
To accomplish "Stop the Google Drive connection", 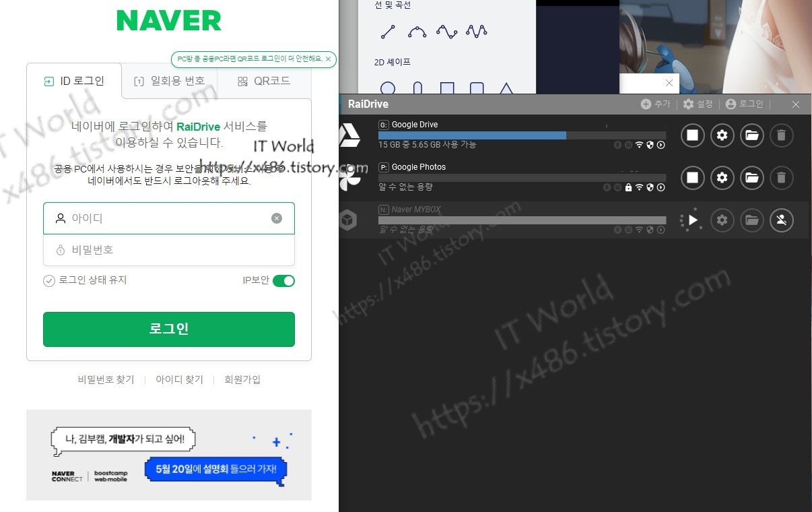I will (692, 135).
